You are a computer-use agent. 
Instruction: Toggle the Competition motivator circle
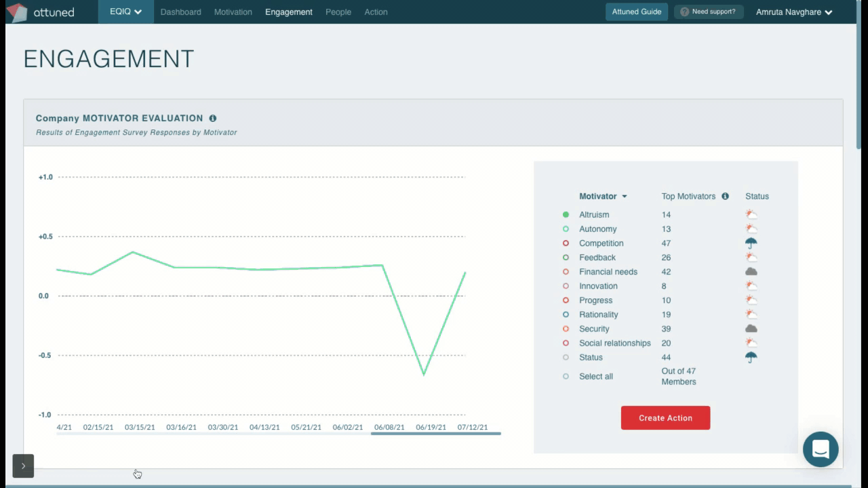coord(566,243)
